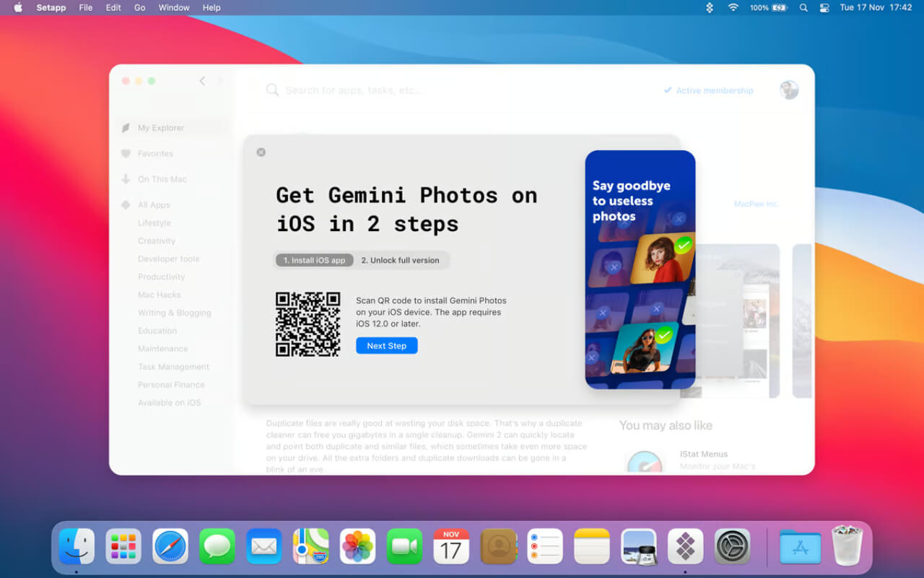This screenshot has height=578, width=924.
Task: Open the Edit menu
Action: point(113,8)
